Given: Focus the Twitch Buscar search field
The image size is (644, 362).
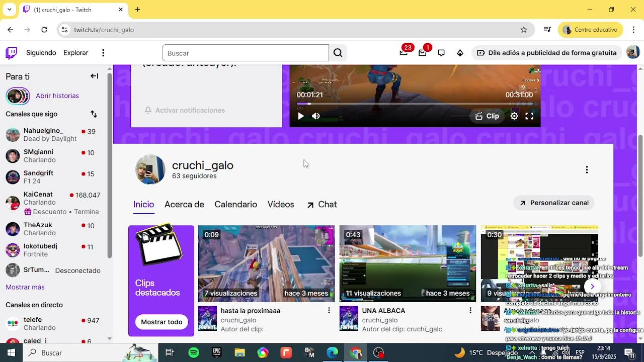Looking at the screenshot, I should click(x=246, y=53).
